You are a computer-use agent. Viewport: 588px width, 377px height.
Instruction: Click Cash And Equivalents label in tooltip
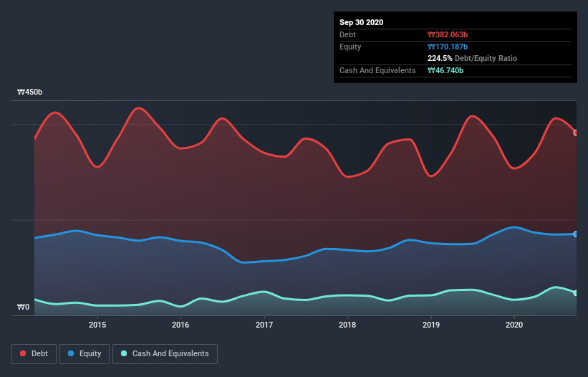pos(377,70)
